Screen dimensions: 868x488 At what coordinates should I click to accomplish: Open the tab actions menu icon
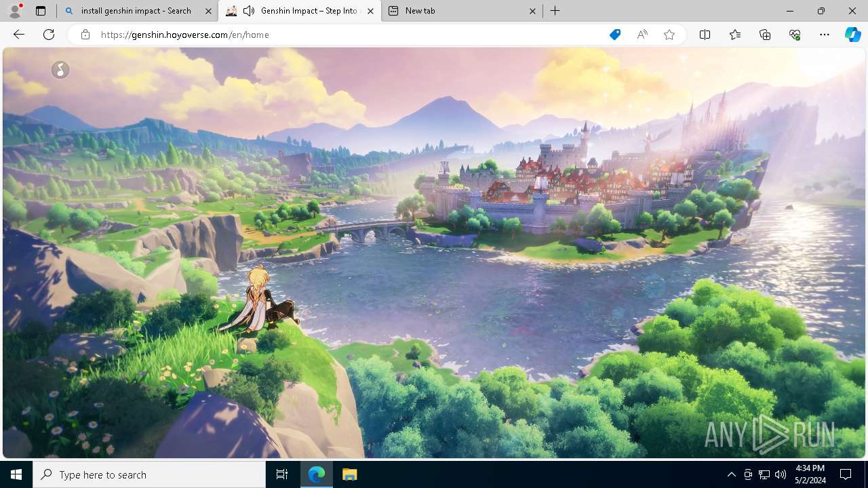pos(41,11)
